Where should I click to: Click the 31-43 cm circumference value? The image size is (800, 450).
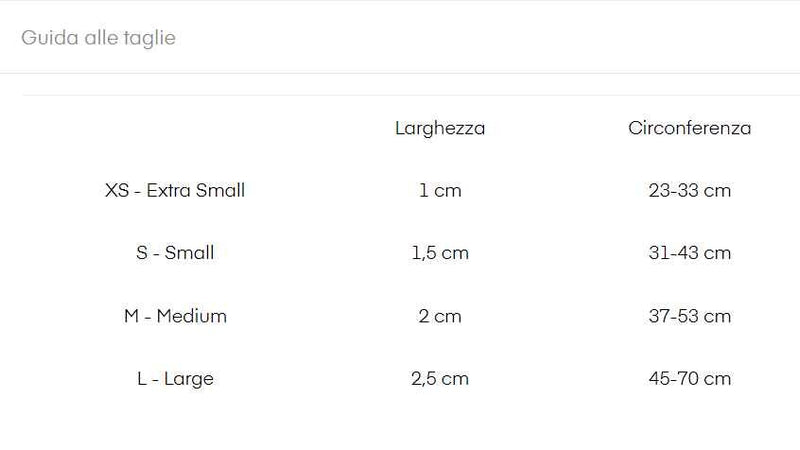click(689, 253)
